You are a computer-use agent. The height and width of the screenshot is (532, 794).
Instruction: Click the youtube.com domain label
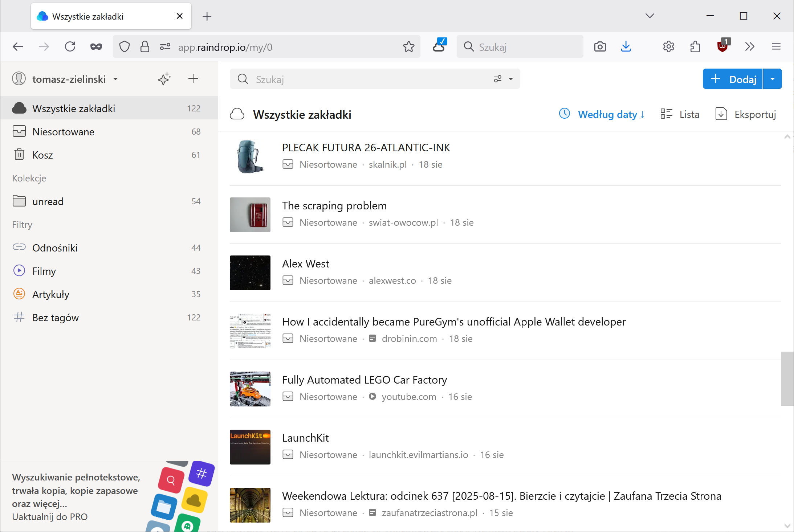tap(409, 397)
